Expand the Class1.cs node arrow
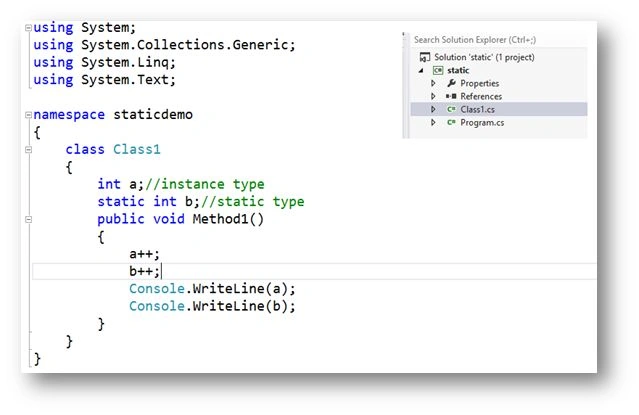 (x=433, y=109)
